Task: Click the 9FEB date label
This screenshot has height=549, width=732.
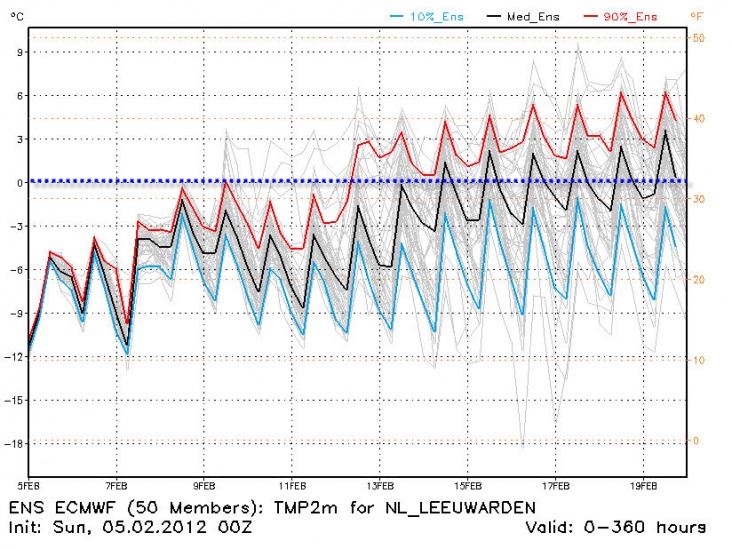Action: point(204,486)
